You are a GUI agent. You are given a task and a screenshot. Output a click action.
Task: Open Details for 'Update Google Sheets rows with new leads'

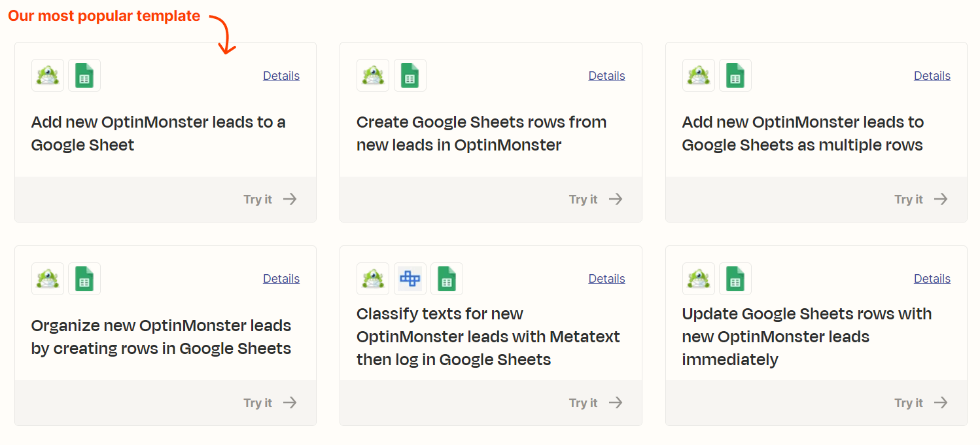pyautogui.click(x=932, y=278)
